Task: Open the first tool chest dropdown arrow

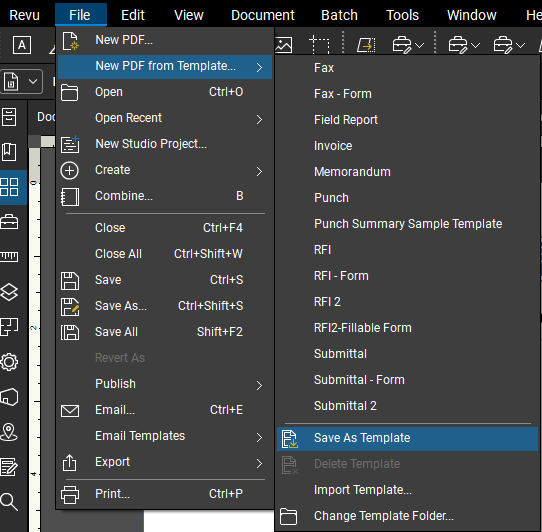Action: [x=420, y=45]
